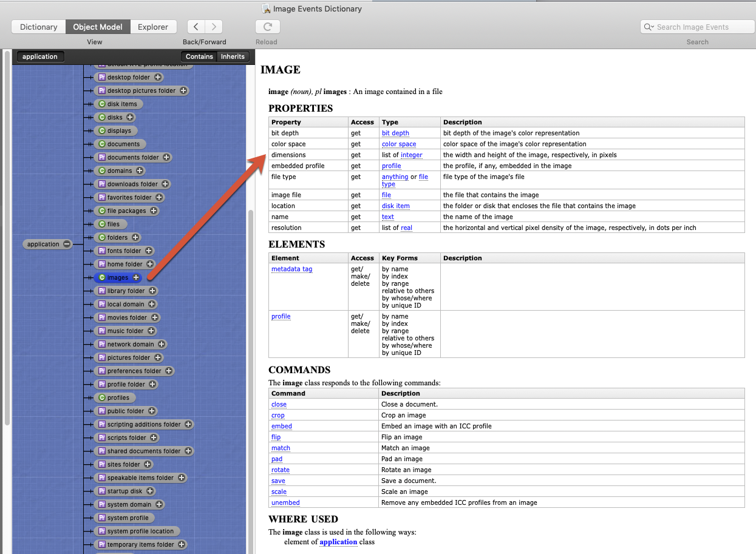756x554 pixels.
Task: Open the Dictionary view tab
Action: pyautogui.click(x=39, y=27)
